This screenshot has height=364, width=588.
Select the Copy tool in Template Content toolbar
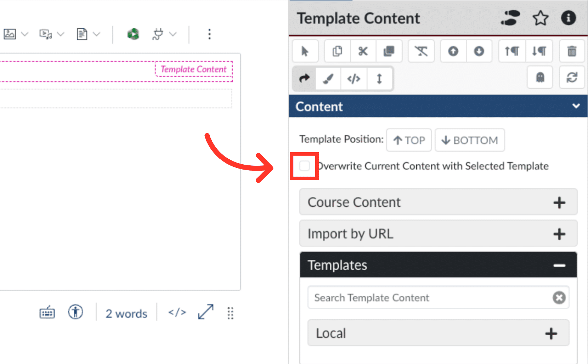[337, 51]
